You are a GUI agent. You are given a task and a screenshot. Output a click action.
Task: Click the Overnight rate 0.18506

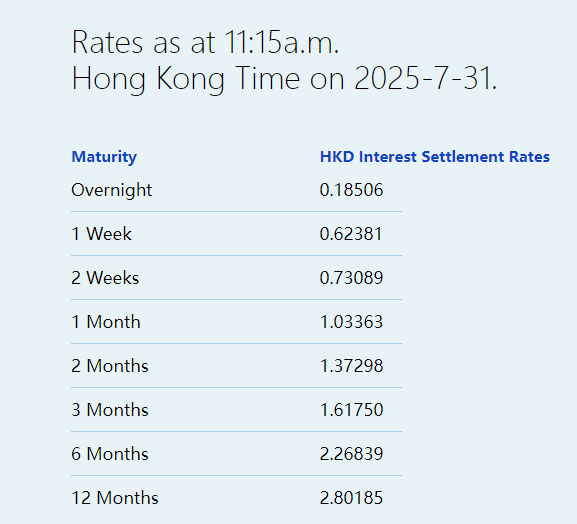[x=351, y=190]
